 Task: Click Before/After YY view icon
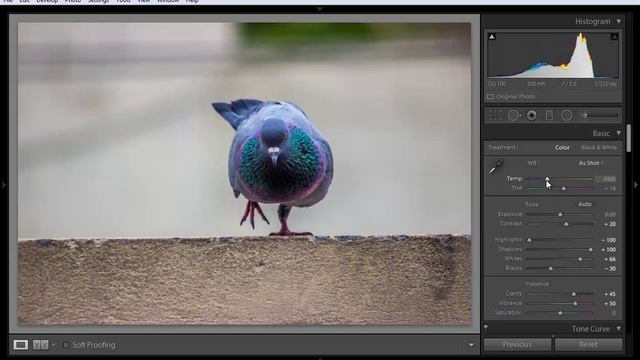(40, 345)
